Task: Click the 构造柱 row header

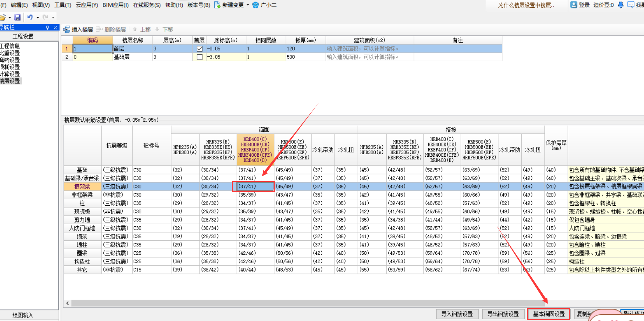Action: (82, 261)
